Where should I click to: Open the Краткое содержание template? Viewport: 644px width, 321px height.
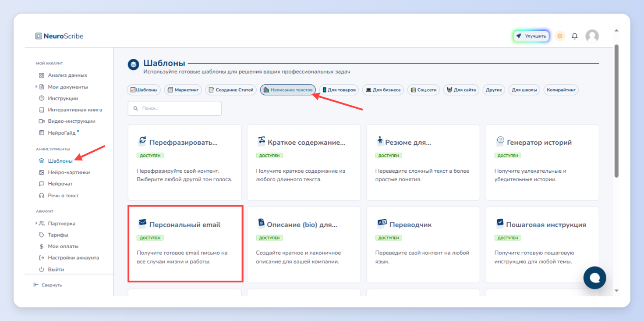[304, 162]
